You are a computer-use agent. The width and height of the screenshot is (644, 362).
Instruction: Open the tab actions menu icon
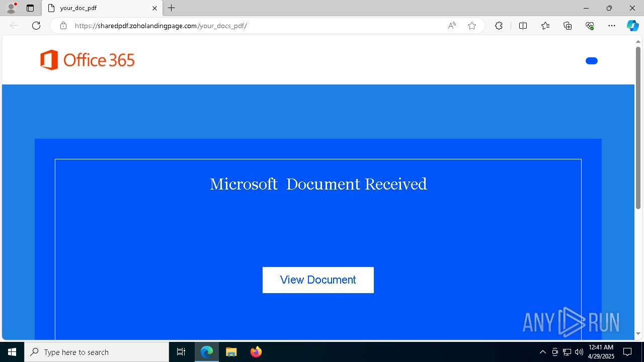[30, 8]
